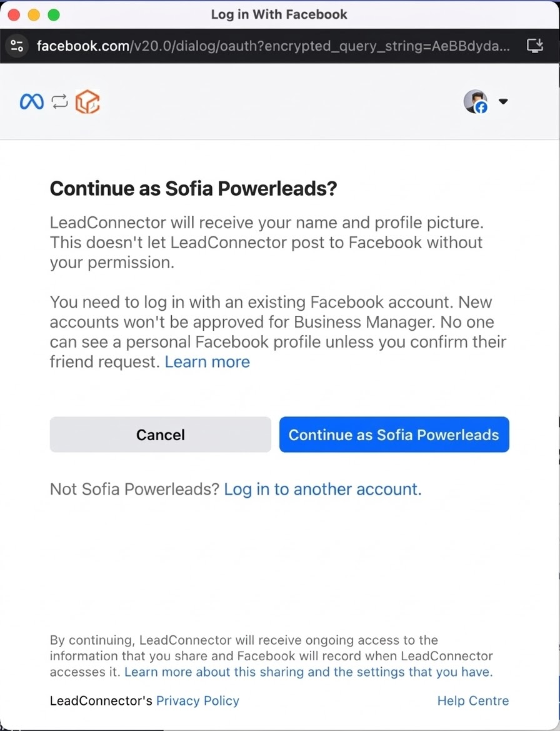Open the Help Centre link
560x731 pixels.
[472, 701]
